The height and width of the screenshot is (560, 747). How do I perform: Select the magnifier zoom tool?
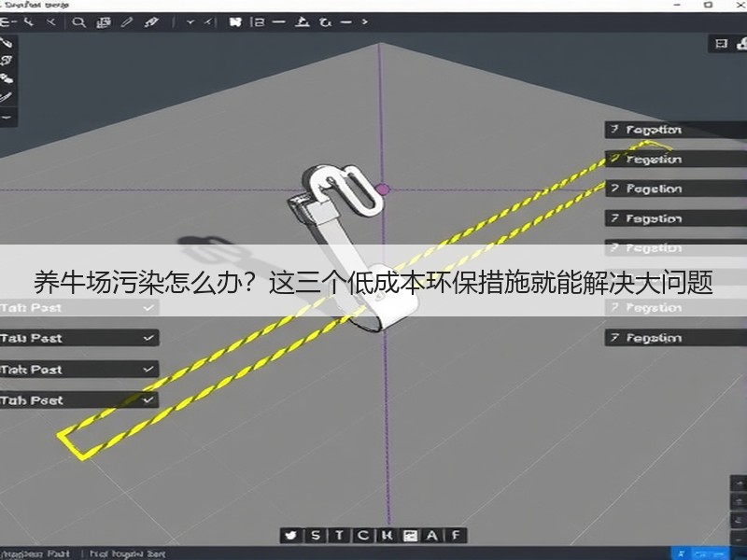78,22
